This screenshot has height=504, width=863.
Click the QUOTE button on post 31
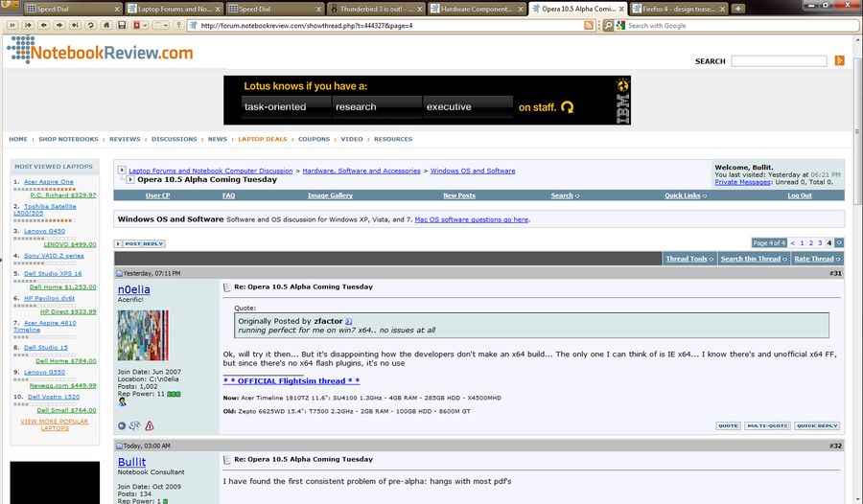click(728, 425)
